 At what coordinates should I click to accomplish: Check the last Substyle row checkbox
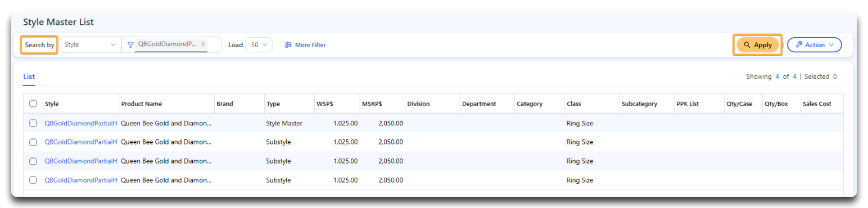[x=33, y=180]
